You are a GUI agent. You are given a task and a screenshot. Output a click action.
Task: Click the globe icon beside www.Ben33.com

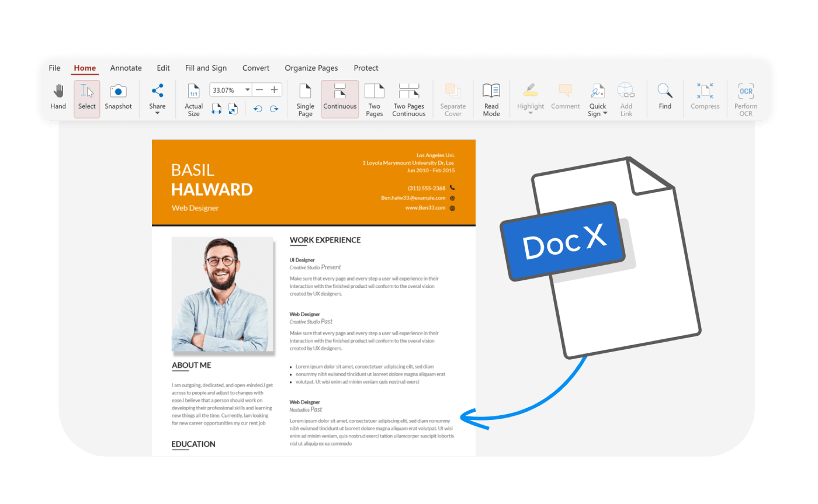pyautogui.click(x=452, y=208)
